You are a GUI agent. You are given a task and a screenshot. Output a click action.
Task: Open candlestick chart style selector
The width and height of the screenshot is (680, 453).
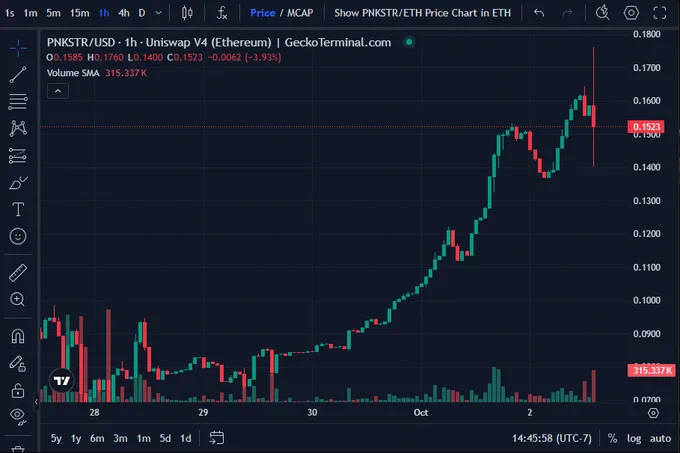point(187,13)
